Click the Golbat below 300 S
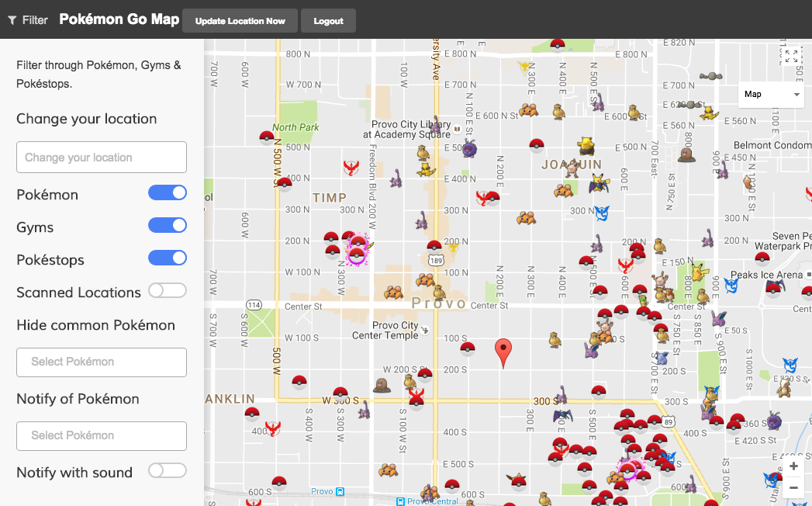The width and height of the screenshot is (812, 506). coord(563,415)
